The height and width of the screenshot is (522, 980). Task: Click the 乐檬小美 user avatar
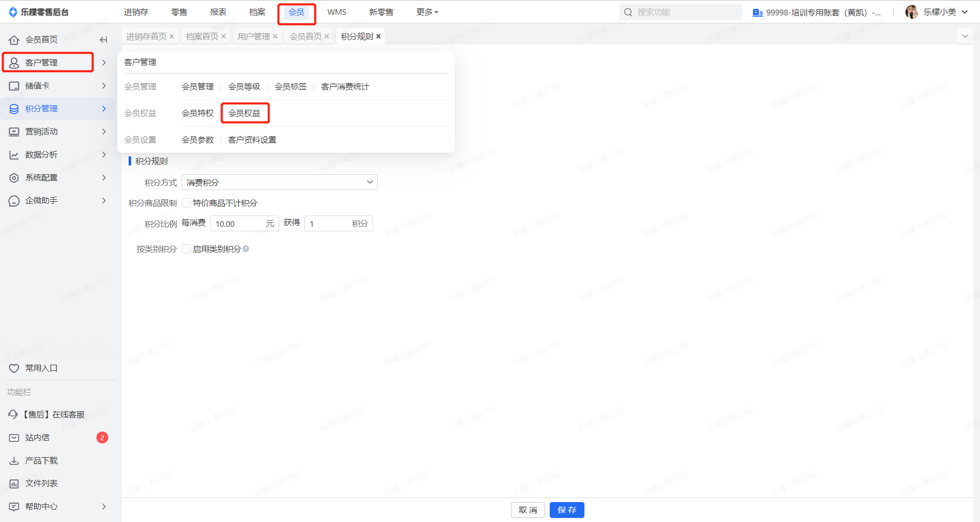click(912, 12)
